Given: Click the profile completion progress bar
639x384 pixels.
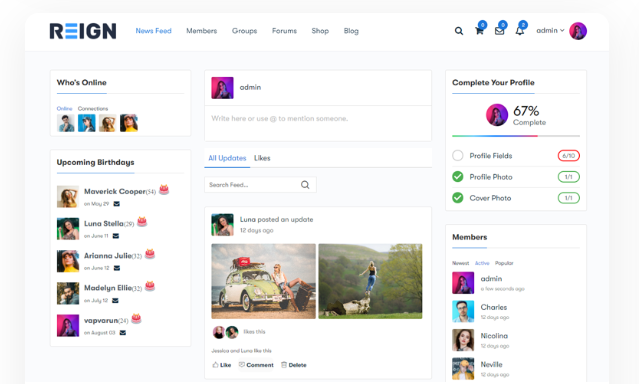Looking at the screenshot, I should [516, 136].
